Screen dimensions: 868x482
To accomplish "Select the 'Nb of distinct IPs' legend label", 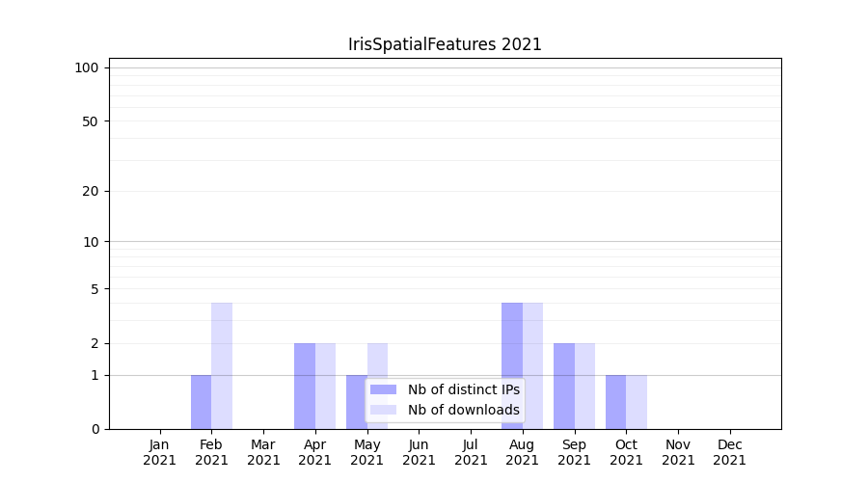I will pos(464,389).
